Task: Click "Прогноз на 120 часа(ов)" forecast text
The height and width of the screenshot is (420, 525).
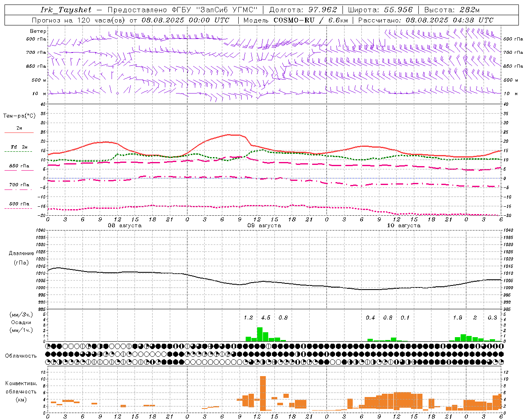Action: coord(79,20)
